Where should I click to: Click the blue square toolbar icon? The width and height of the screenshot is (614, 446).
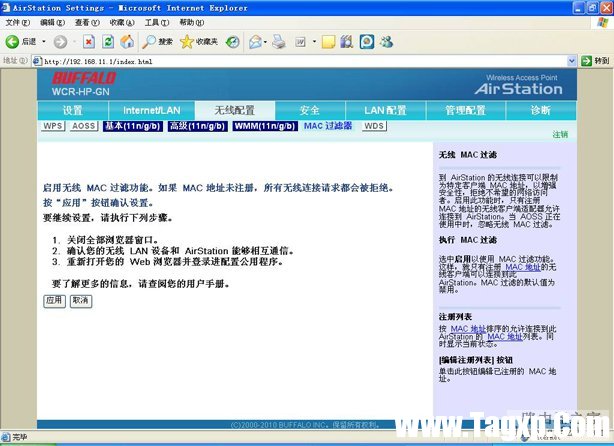(367, 42)
